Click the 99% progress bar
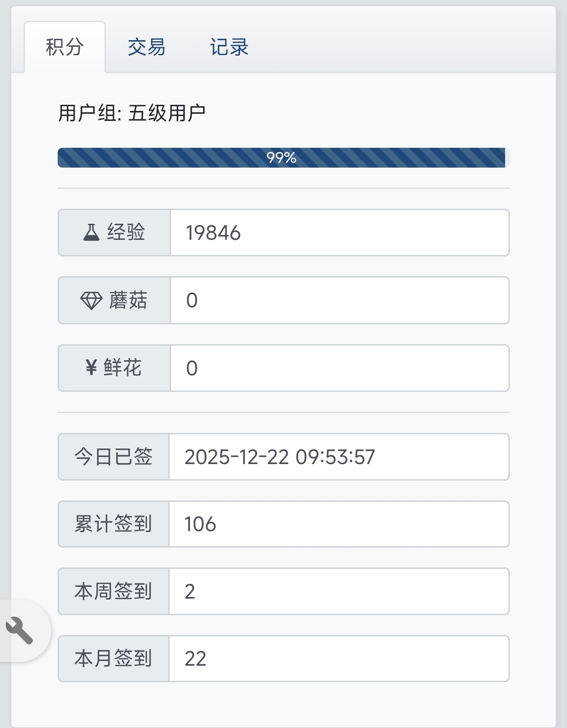The width and height of the screenshot is (567, 728). pos(282,158)
